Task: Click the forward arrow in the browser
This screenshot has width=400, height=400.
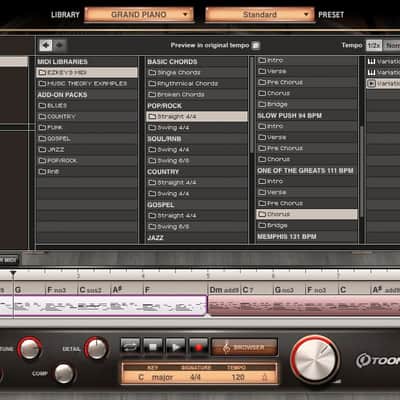Action: (60, 45)
